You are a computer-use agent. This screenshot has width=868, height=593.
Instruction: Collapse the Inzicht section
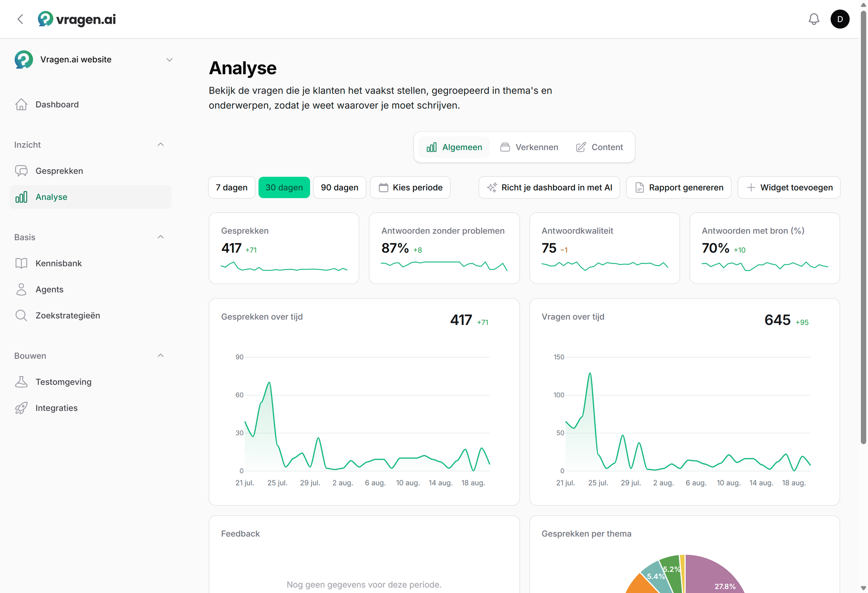coord(161,145)
